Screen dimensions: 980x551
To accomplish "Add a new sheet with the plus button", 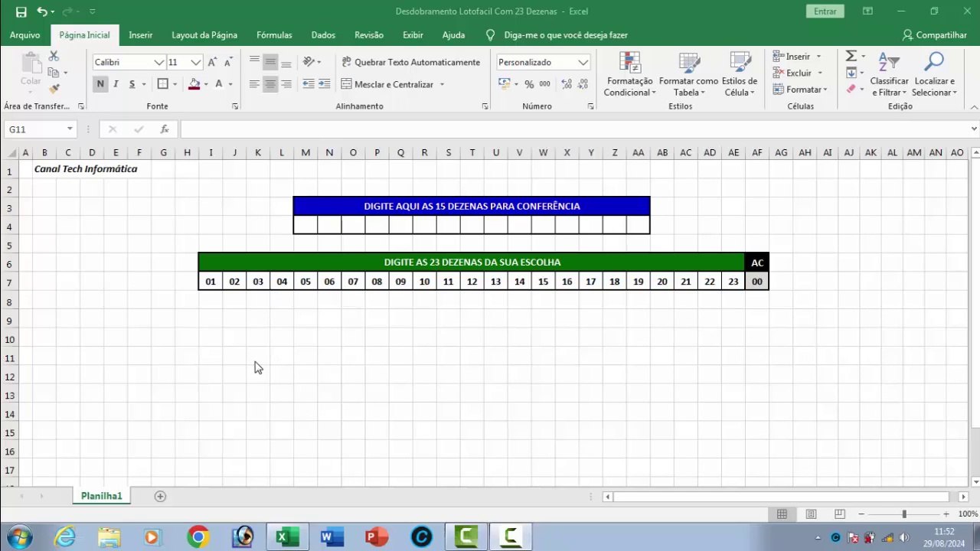I will tap(160, 496).
